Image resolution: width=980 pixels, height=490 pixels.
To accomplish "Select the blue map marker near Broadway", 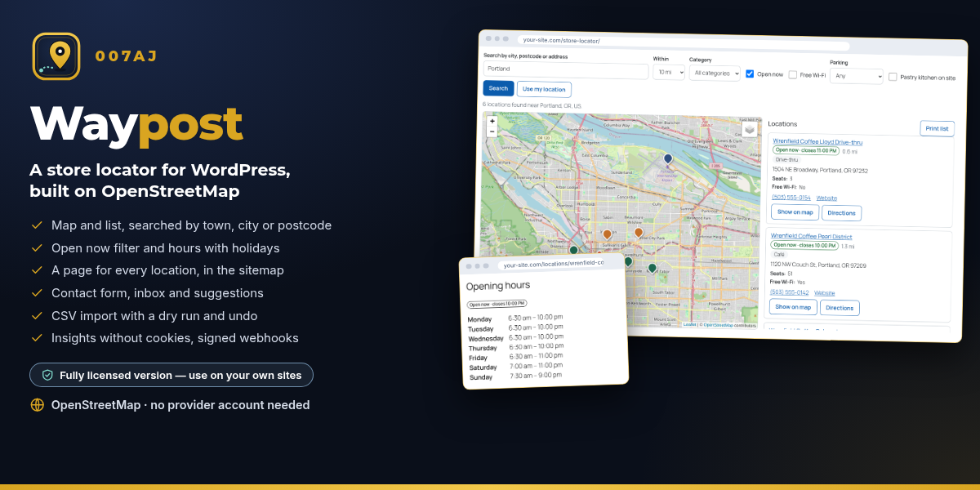I will pyautogui.click(x=668, y=159).
